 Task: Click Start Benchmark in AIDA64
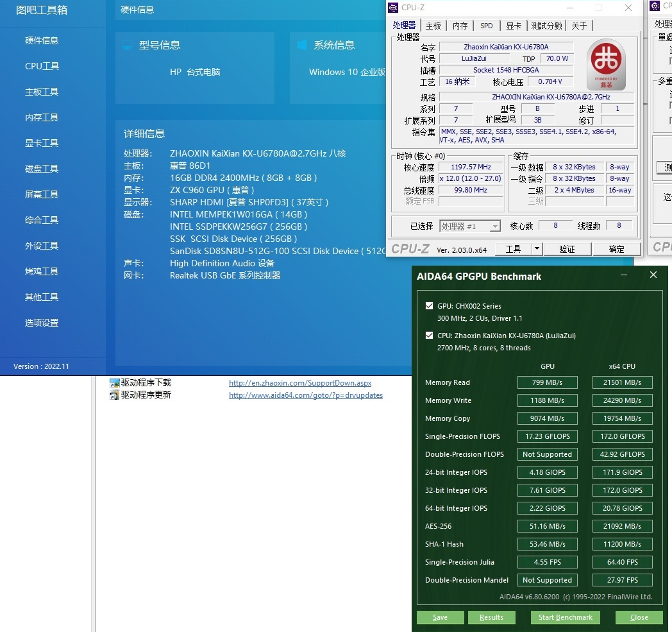[x=565, y=617]
